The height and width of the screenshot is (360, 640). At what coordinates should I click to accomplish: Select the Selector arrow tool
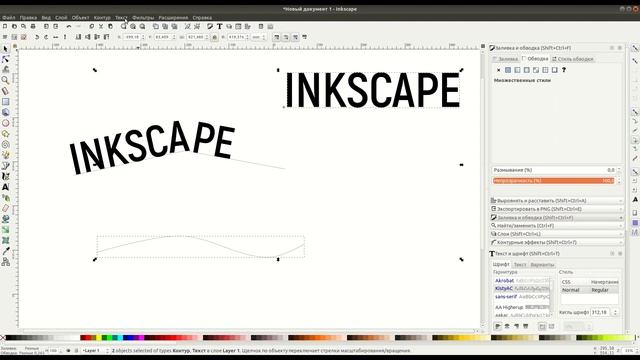(x=5, y=49)
